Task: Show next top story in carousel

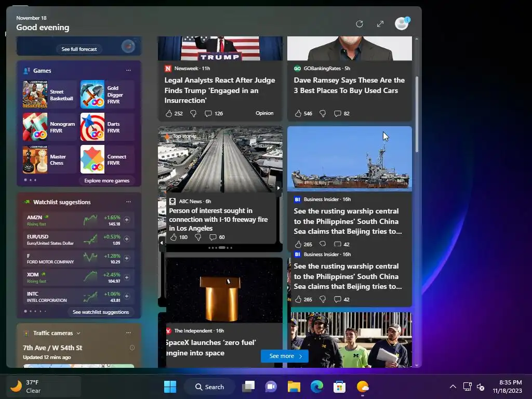Action: pos(278,188)
